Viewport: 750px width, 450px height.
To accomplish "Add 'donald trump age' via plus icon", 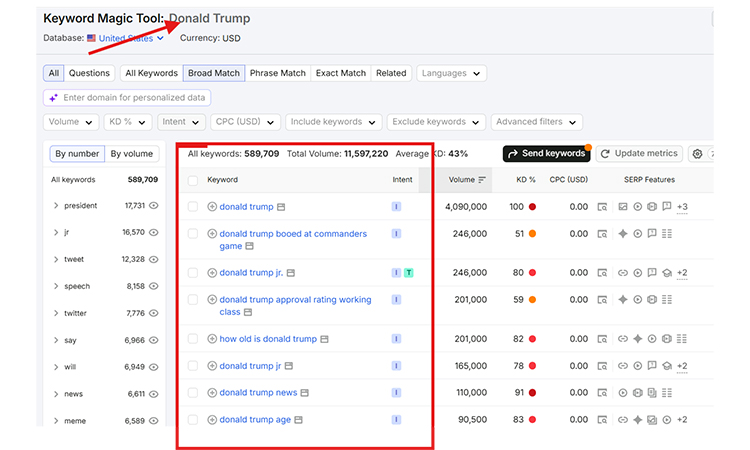I will pos(212,419).
